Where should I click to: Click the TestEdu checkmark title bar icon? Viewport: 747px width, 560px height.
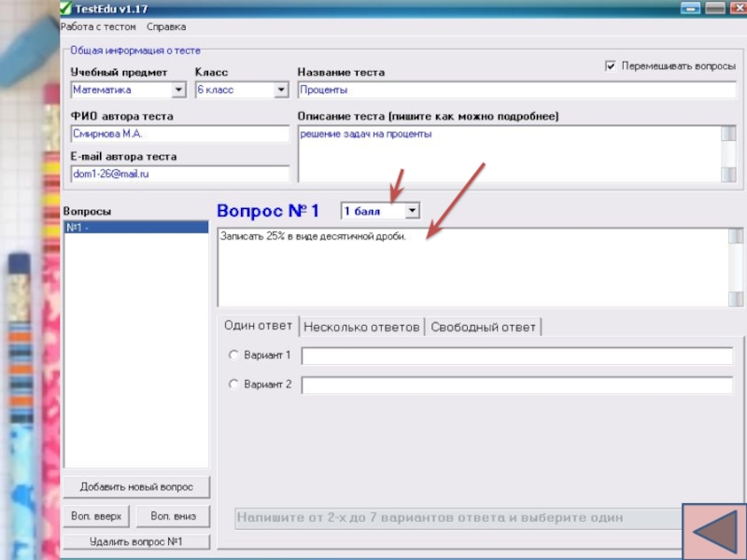(x=65, y=8)
